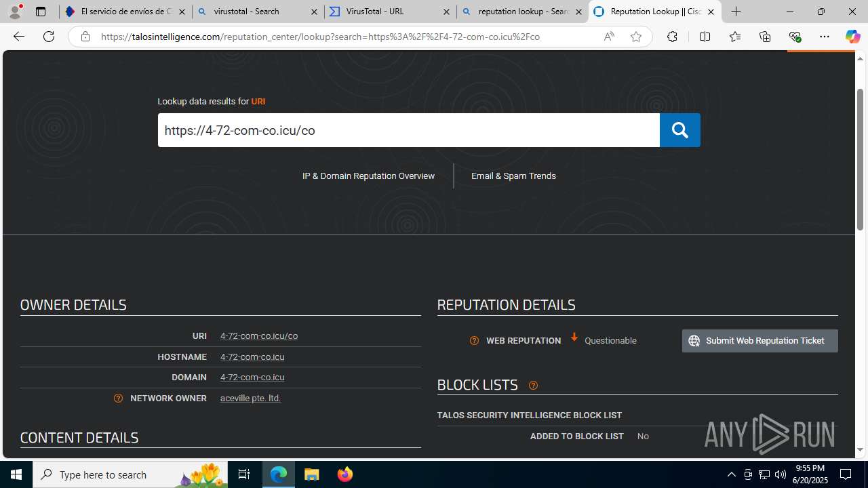Click the Read aloud icon in address bar
The height and width of the screenshot is (488, 868).
(609, 37)
